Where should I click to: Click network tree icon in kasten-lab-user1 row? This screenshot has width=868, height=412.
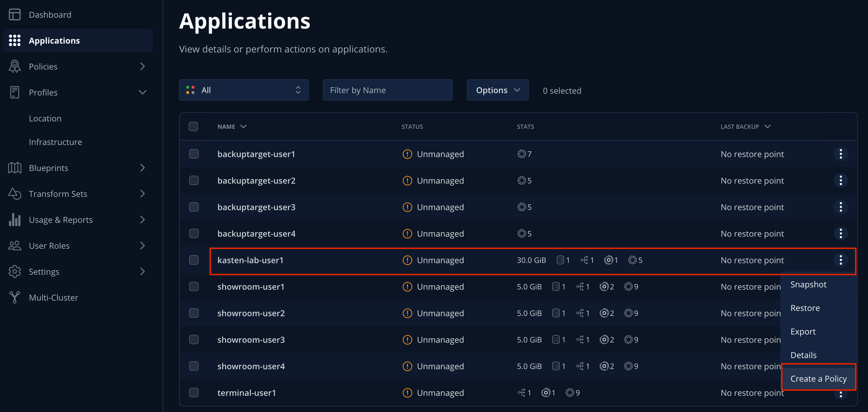coord(584,260)
